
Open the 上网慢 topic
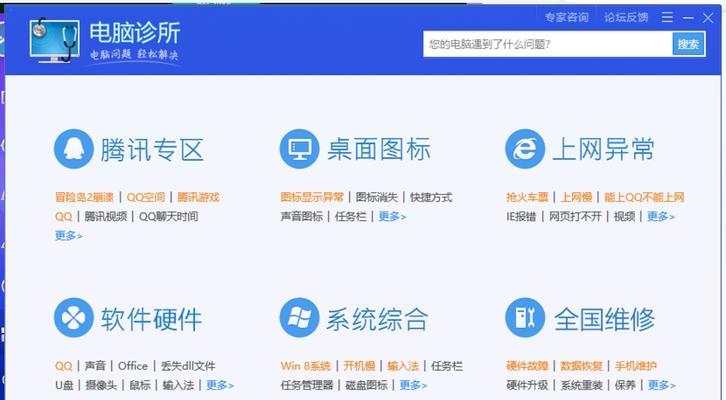[x=576, y=197]
